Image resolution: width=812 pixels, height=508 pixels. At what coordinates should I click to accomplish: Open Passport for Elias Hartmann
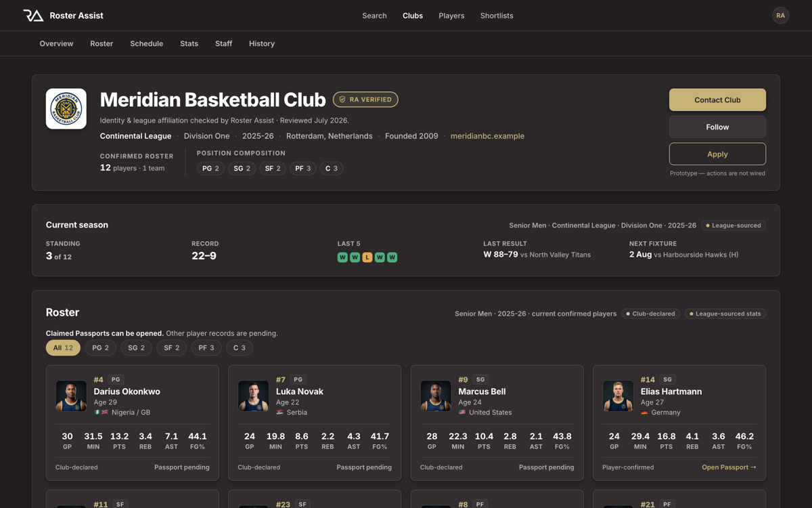click(729, 467)
